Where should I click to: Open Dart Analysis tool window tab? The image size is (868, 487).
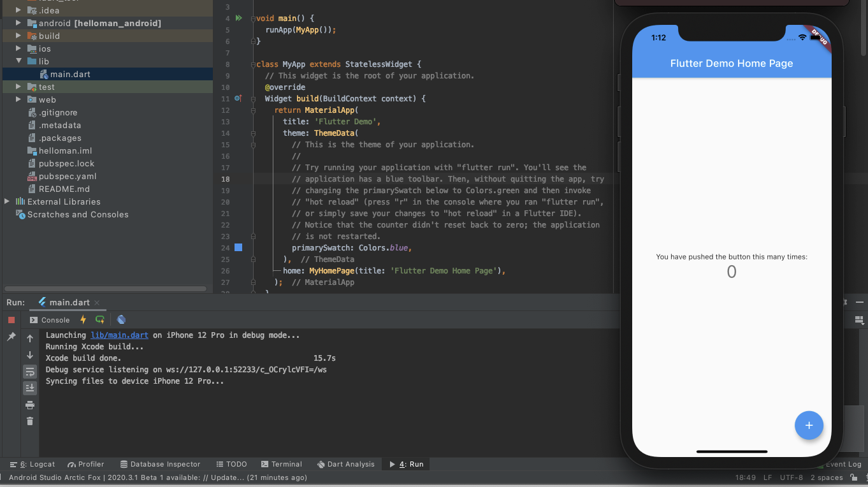pyautogui.click(x=345, y=464)
